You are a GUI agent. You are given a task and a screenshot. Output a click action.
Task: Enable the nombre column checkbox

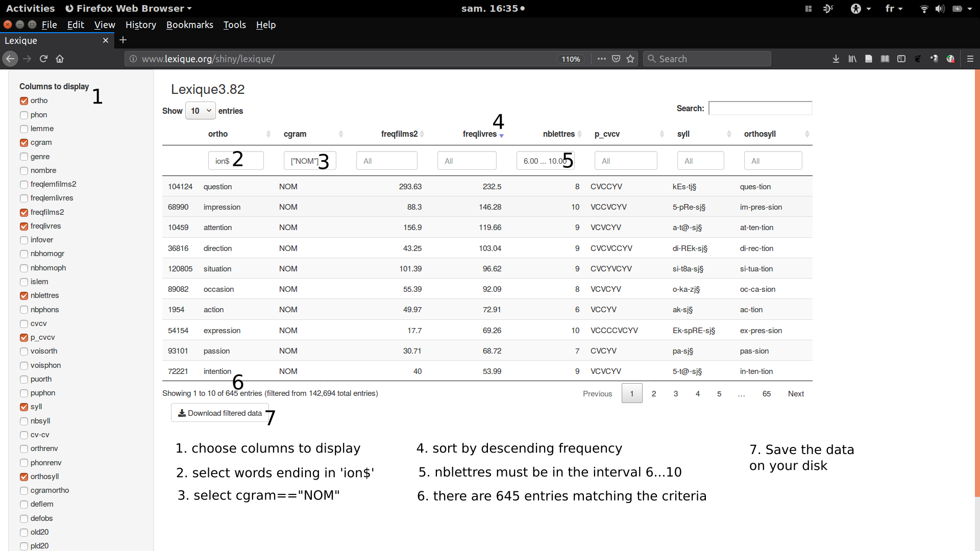(x=24, y=171)
